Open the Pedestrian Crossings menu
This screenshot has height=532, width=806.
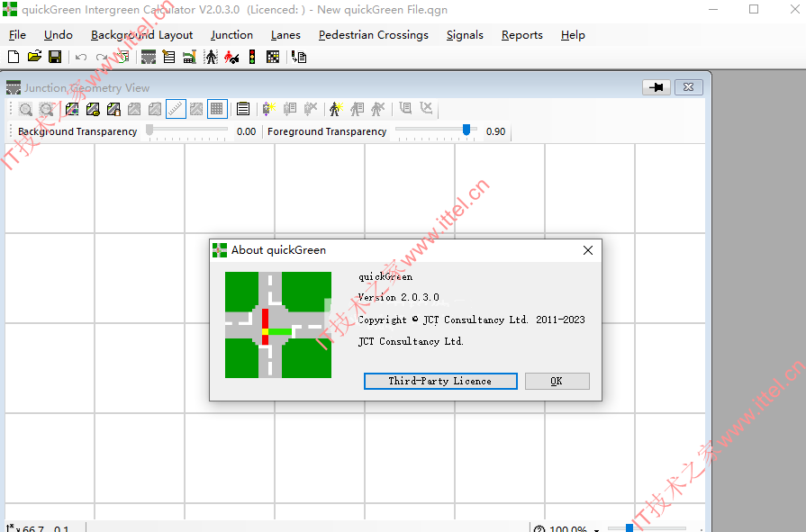(374, 35)
